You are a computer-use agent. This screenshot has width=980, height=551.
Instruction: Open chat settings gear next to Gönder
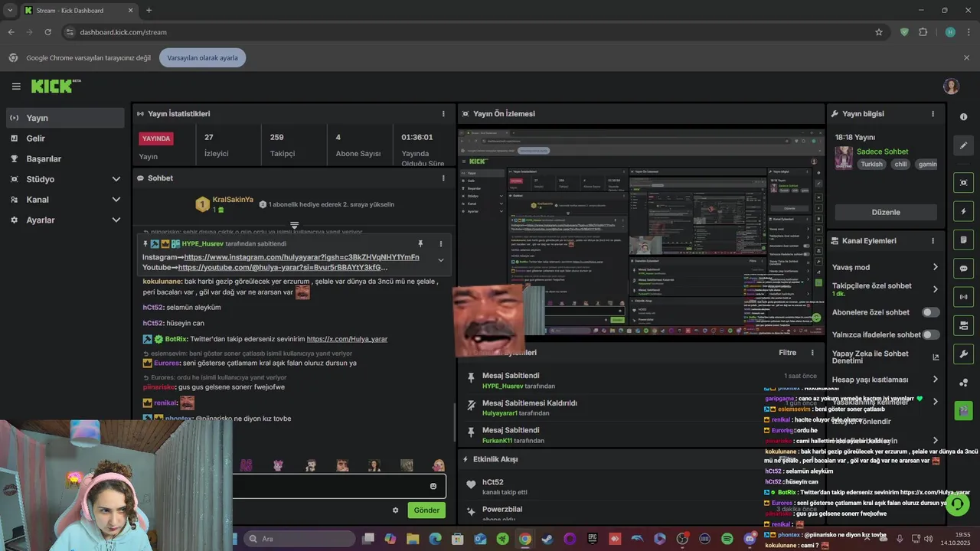tap(396, 510)
